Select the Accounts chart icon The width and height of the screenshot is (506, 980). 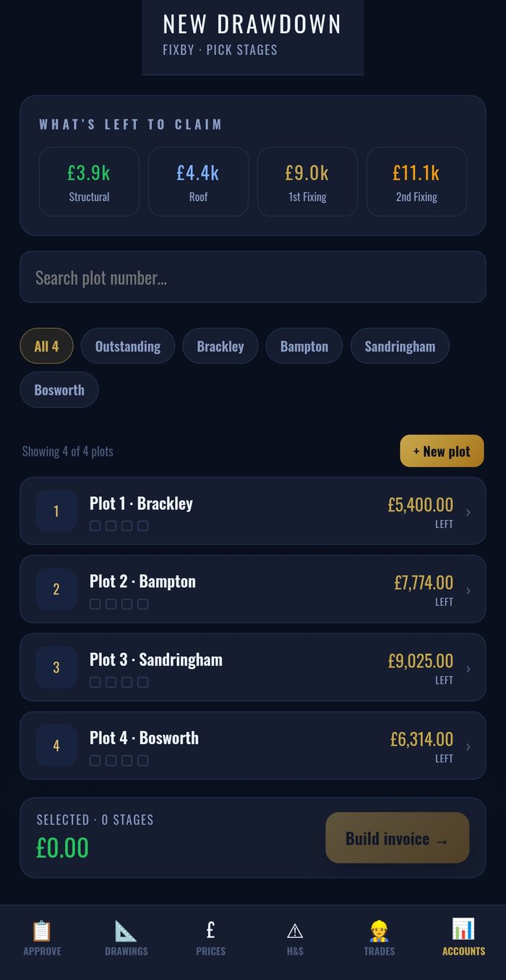click(x=463, y=930)
